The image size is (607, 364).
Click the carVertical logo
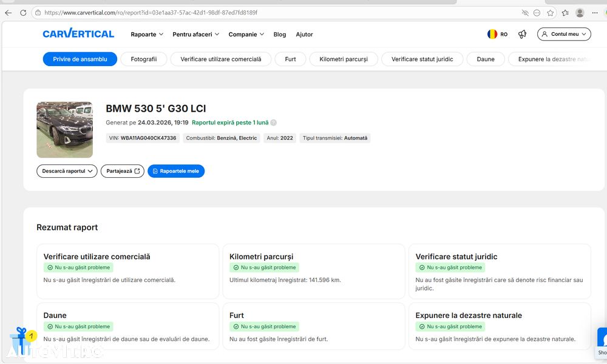(x=78, y=34)
